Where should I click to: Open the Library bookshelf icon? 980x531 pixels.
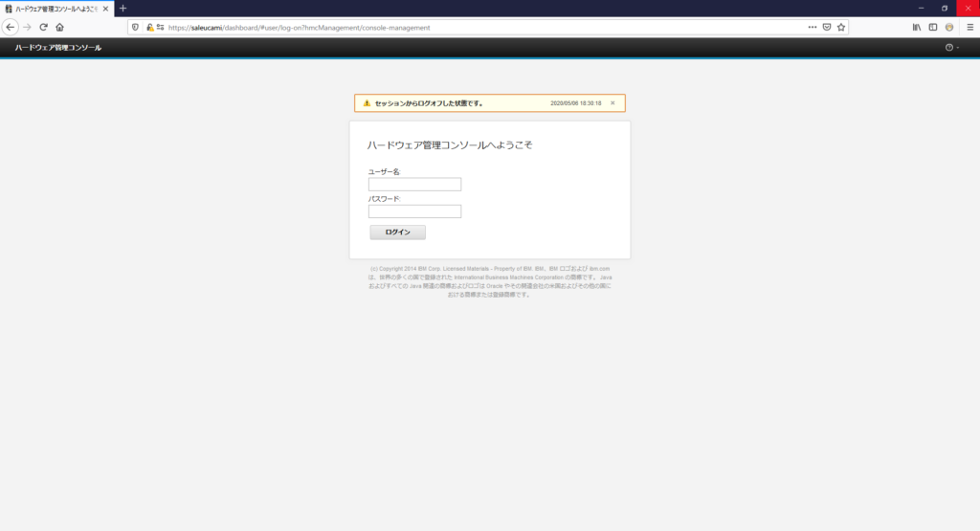pyautogui.click(x=916, y=28)
